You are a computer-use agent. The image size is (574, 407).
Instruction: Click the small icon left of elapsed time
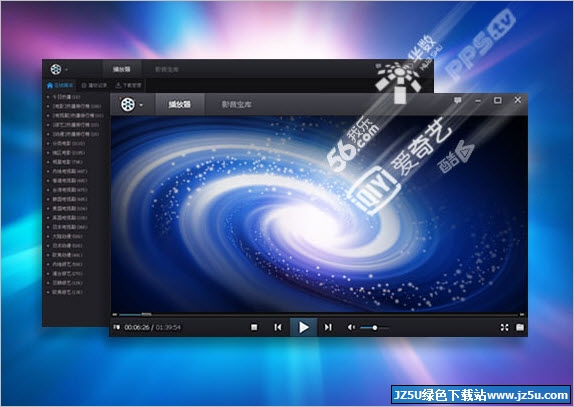tap(116, 327)
